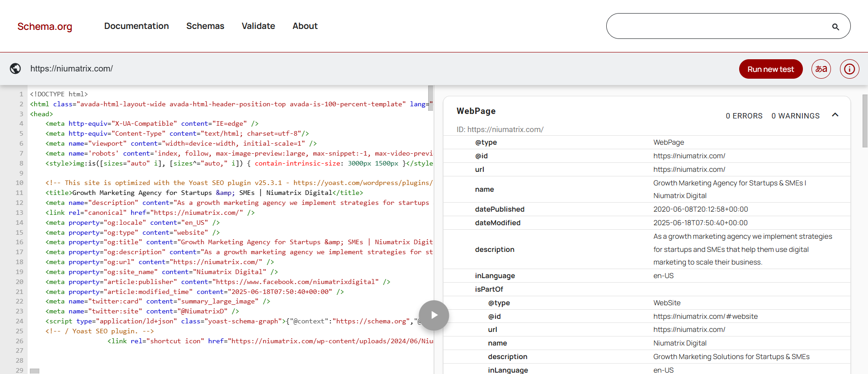Click the og:locale meta on line 14
The height and width of the screenshot is (374, 868).
pos(132,223)
